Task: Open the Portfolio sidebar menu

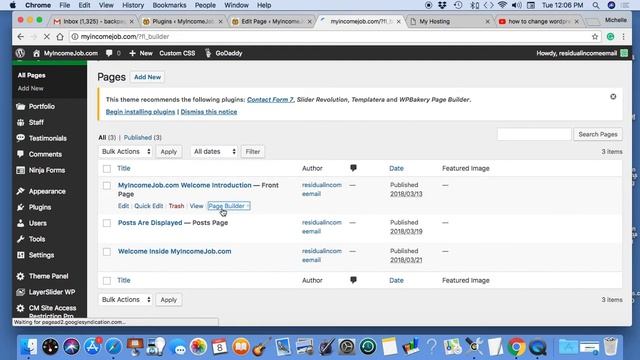Action: [x=41, y=107]
